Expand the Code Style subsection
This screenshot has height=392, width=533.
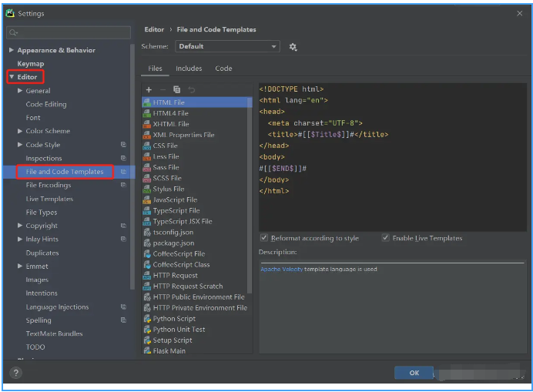20,145
